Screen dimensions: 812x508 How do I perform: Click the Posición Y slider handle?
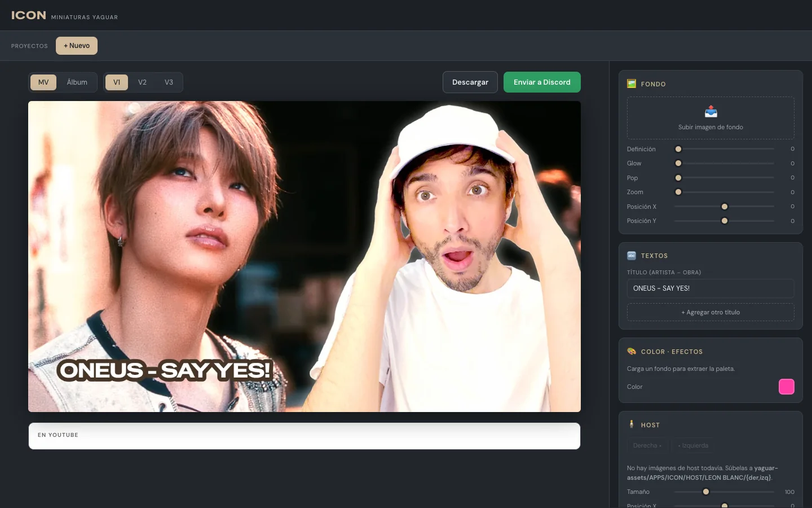point(725,221)
